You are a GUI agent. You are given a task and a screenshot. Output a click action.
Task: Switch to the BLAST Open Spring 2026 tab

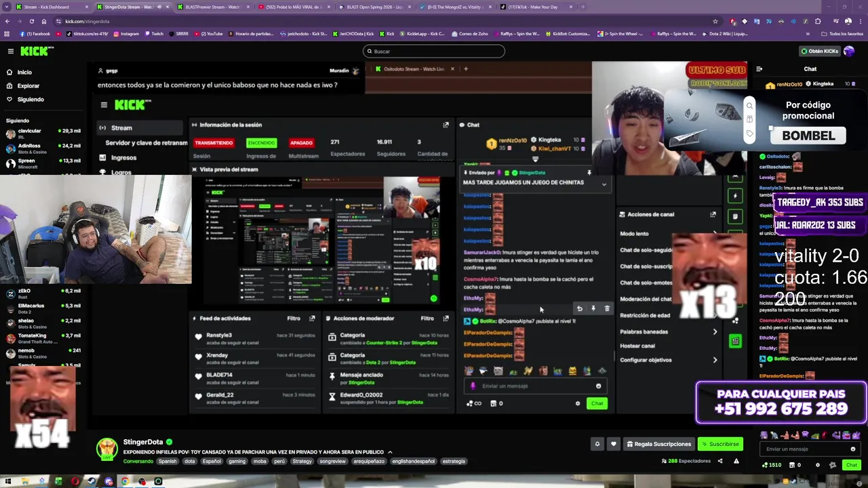374,7
